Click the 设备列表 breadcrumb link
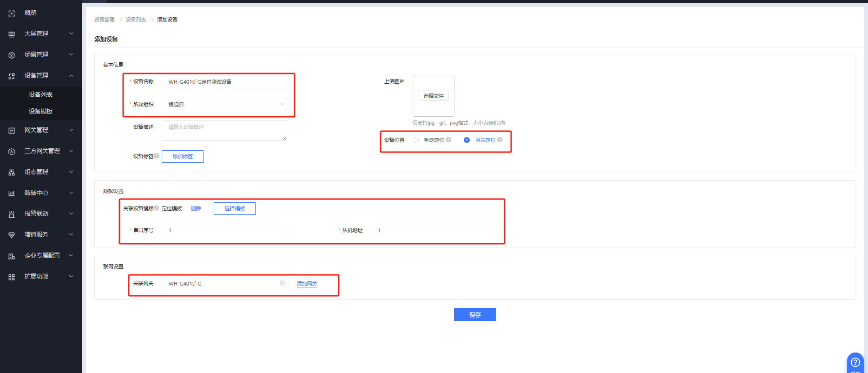 (x=136, y=20)
